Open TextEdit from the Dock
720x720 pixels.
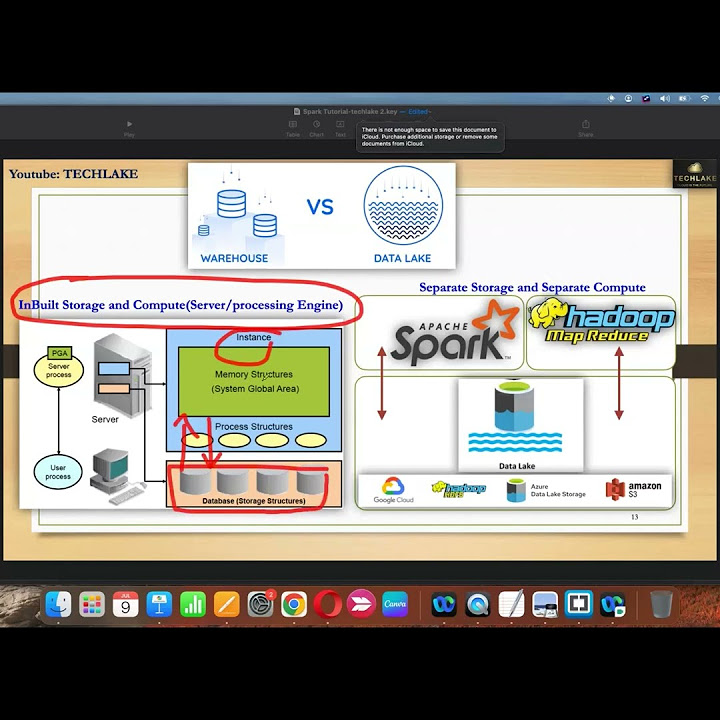[511, 604]
